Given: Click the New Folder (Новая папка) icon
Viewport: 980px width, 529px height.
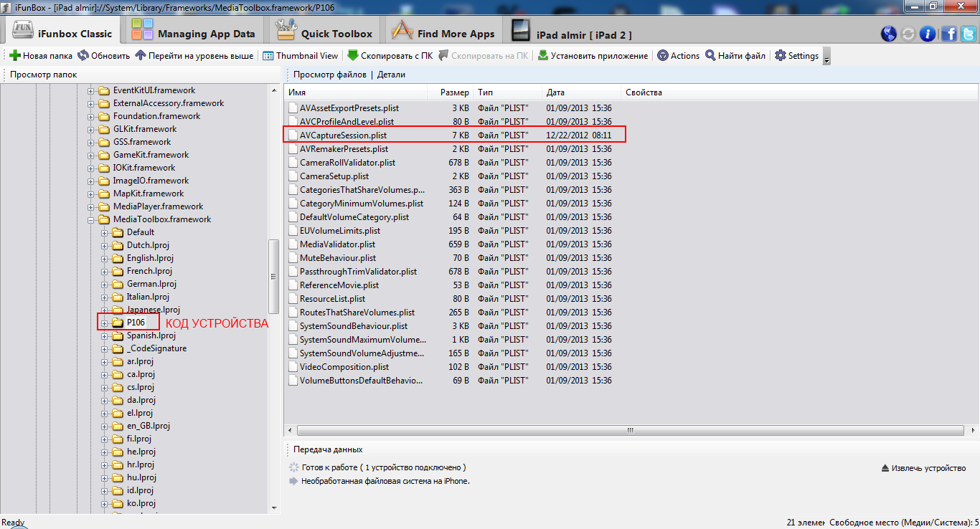Looking at the screenshot, I should point(14,56).
